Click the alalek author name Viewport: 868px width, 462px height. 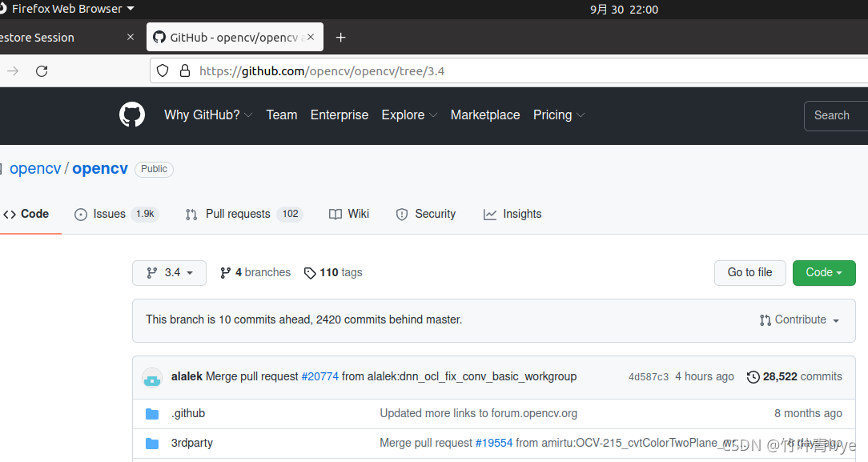click(x=187, y=377)
